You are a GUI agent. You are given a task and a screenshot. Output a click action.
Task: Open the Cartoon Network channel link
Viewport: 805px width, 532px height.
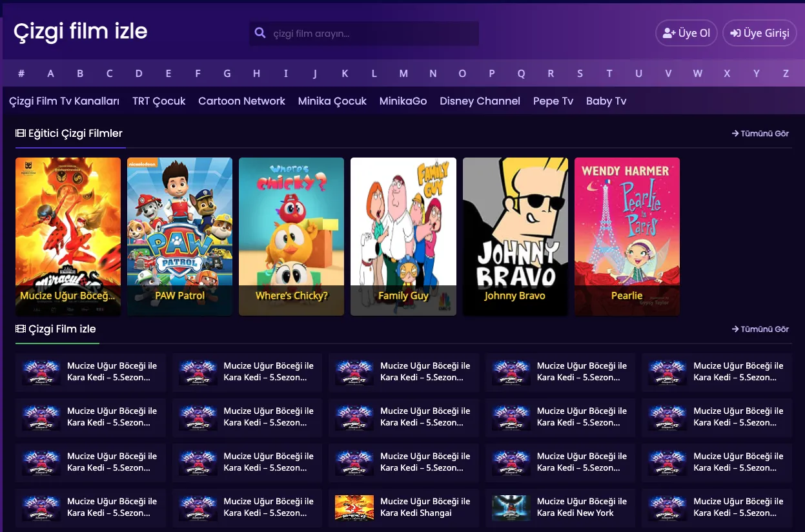(241, 101)
